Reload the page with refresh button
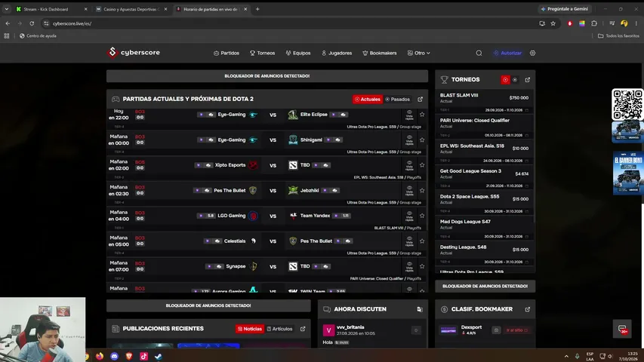The width and height of the screenshot is (644, 362). pyautogui.click(x=32, y=23)
